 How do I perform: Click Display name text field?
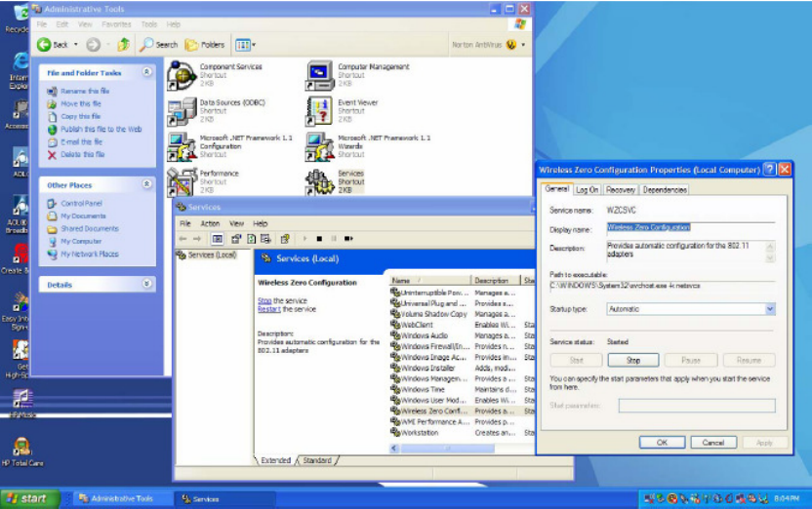(691, 228)
